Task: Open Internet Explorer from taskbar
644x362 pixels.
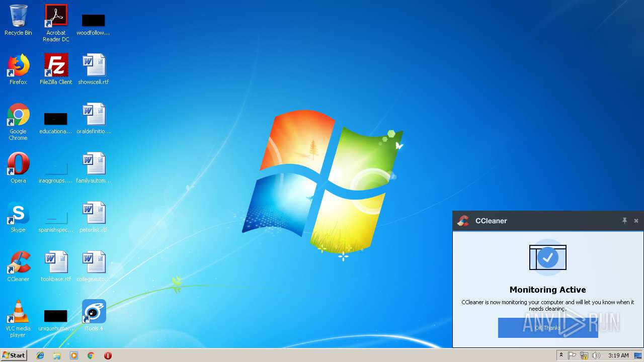Action: pyautogui.click(x=40, y=355)
